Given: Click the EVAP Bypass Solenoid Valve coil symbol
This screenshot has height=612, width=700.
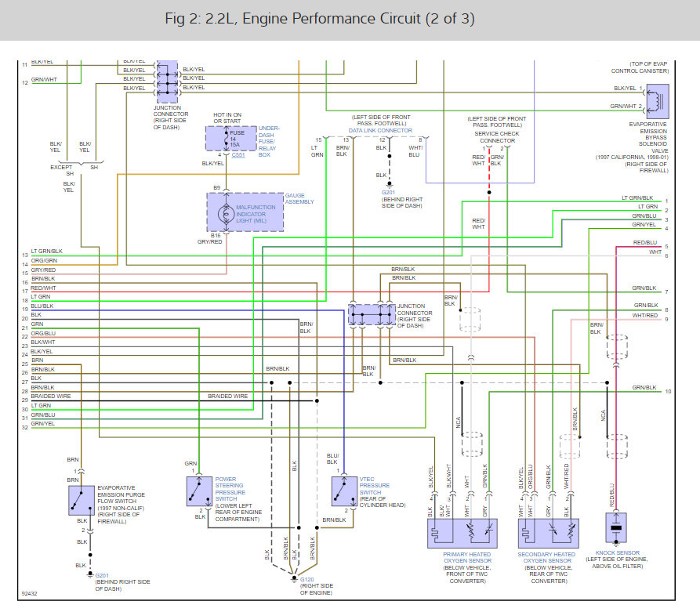Looking at the screenshot, I should point(658,101).
